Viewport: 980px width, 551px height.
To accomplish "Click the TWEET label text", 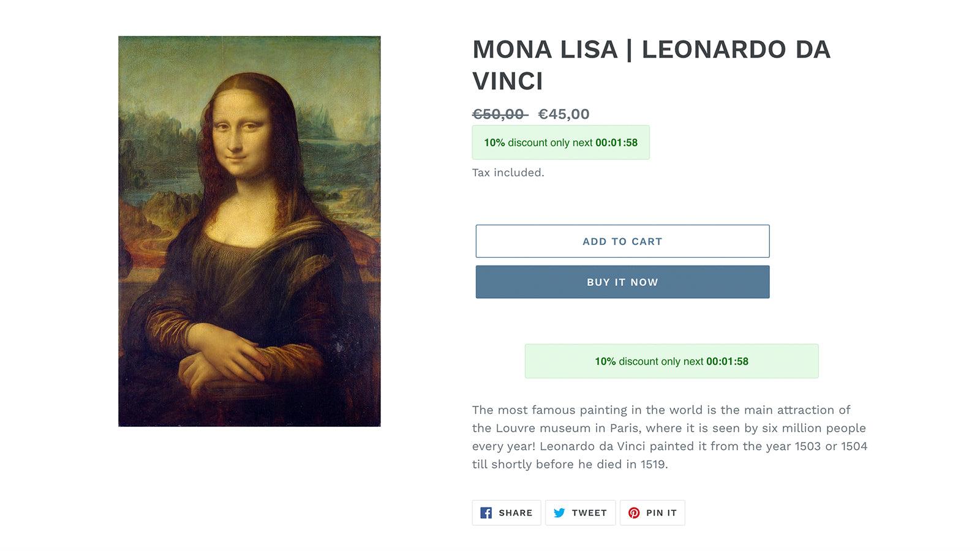I will click(x=589, y=513).
